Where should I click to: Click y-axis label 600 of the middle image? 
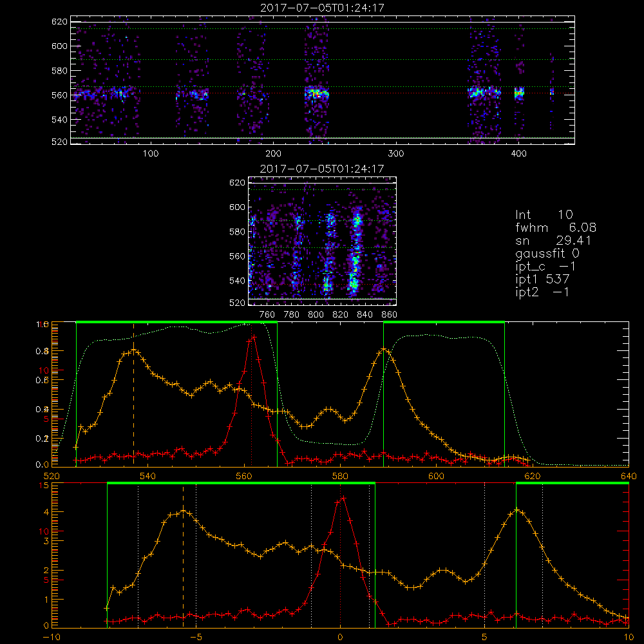pos(238,207)
